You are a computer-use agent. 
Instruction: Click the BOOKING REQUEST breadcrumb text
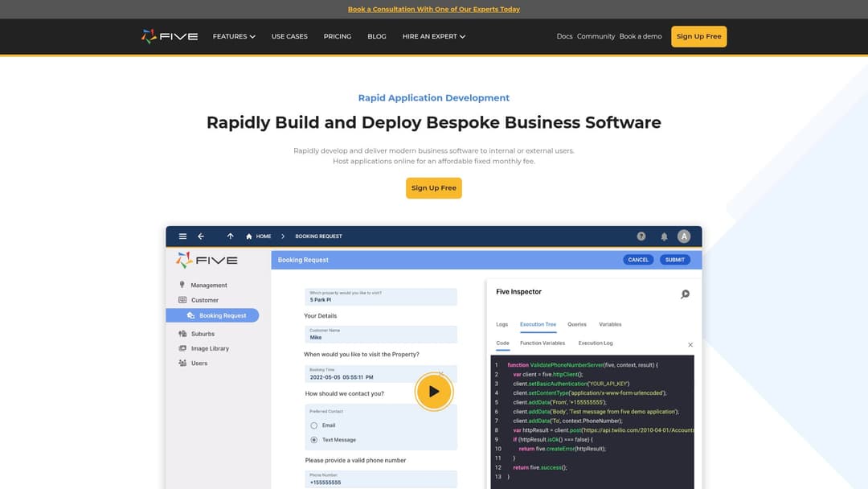(318, 236)
